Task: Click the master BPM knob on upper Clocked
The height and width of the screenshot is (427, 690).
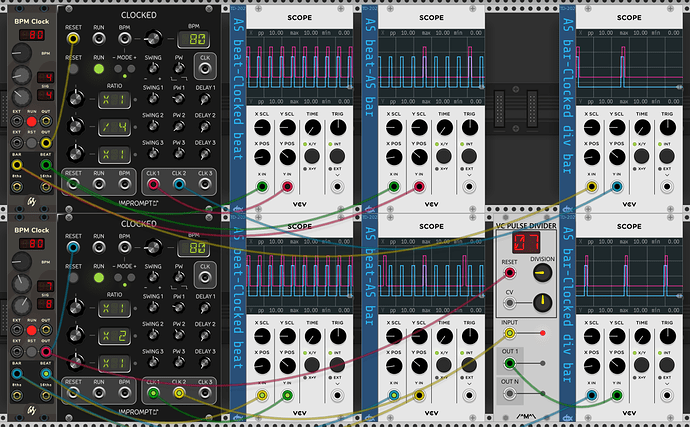Action: (x=153, y=39)
